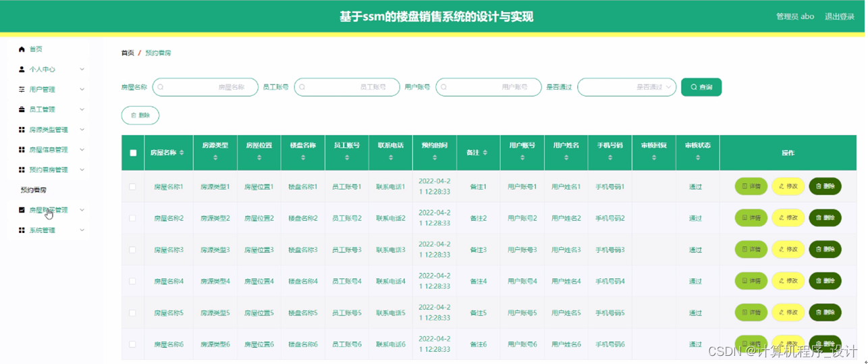The width and height of the screenshot is (868, 364).
Task: Focus the 员工账号 search input field
Action: click(347, 87)
